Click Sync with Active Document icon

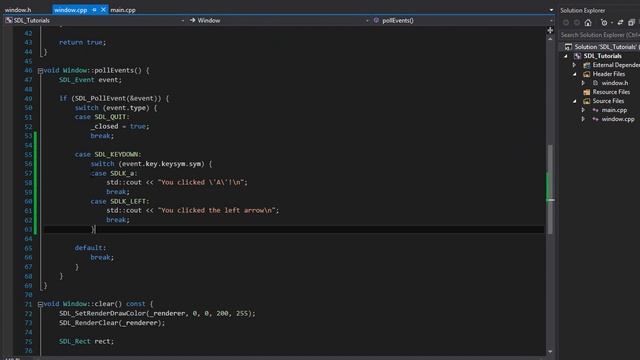[620, 23]
